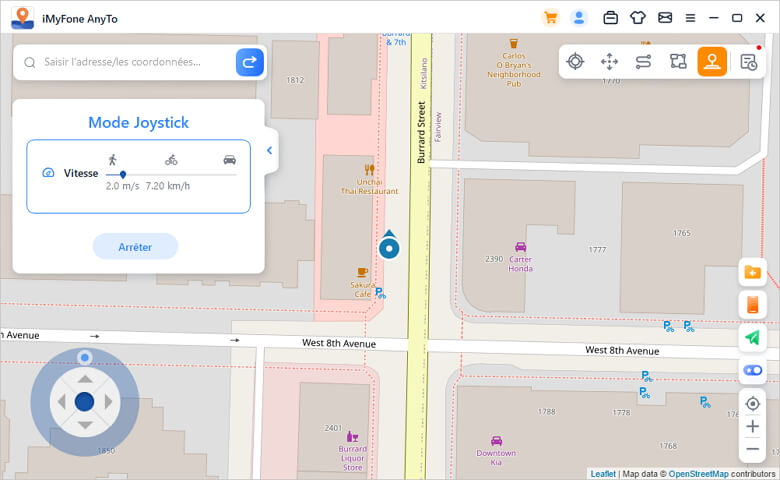Toggle the blue switch on right sidebar
Viewport: 780px width, 480px height.
pos(752,371)
